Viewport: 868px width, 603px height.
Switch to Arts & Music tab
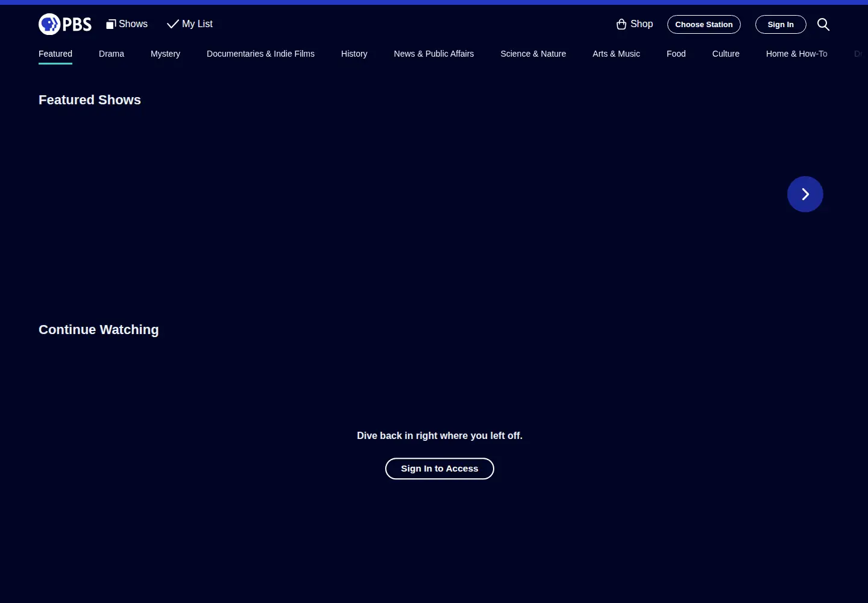tap(616, 54)
